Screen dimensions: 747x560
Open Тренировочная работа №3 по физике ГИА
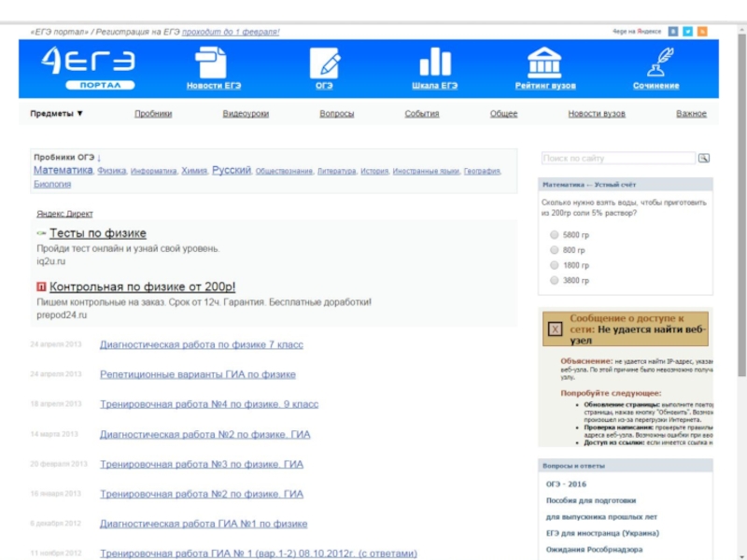(202, 464)
